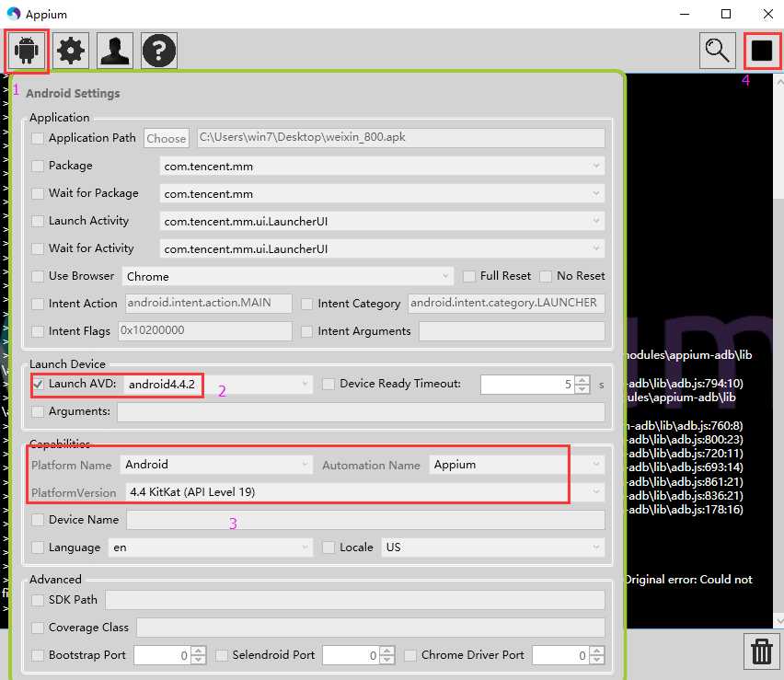Open Automation Name Appium dropdown
784x680 pixels.
pos(516,465)
